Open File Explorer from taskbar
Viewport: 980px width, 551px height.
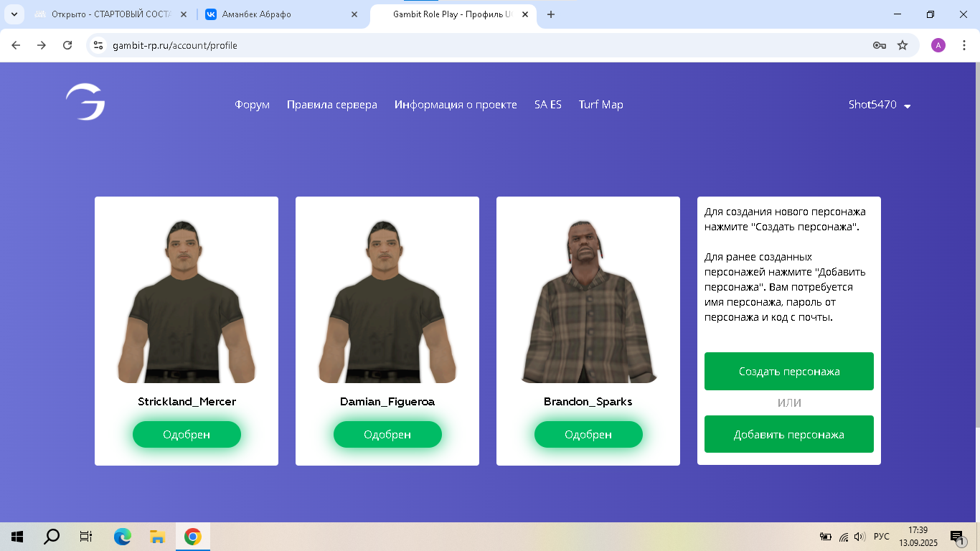(158, 537)
